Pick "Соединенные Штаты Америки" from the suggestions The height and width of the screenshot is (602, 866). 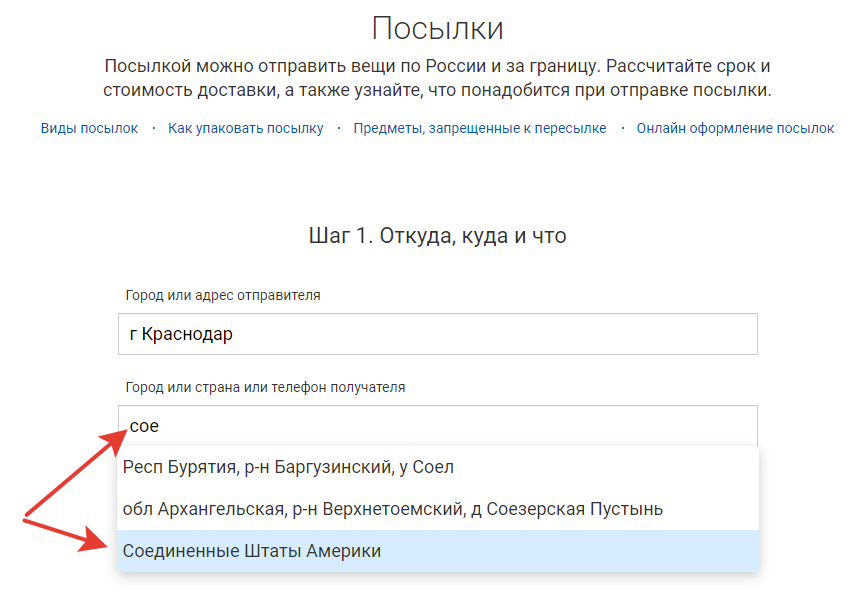[251, 551]
